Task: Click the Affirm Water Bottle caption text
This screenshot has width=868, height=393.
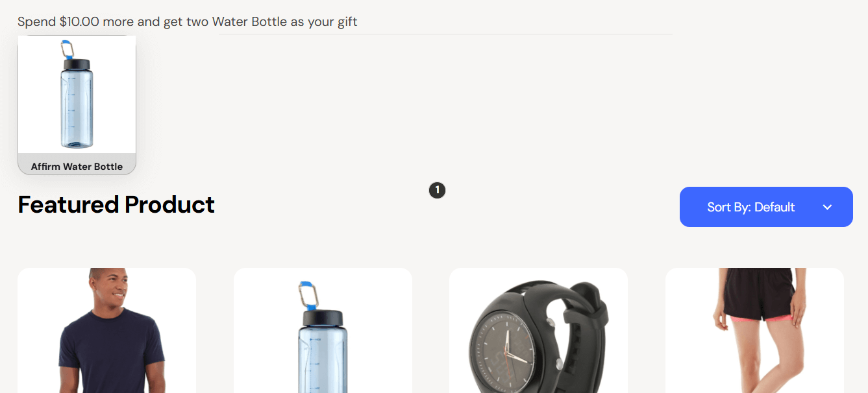Action: click(x=77, y=167)
